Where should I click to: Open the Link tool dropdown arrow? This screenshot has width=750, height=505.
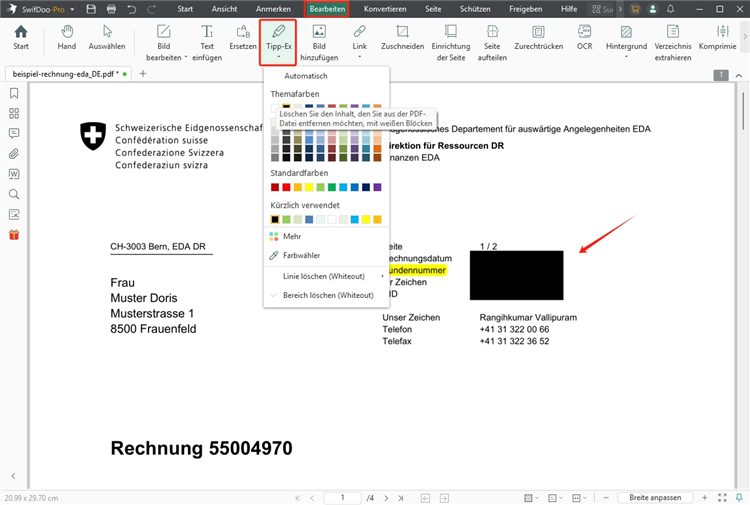[359, 57]
